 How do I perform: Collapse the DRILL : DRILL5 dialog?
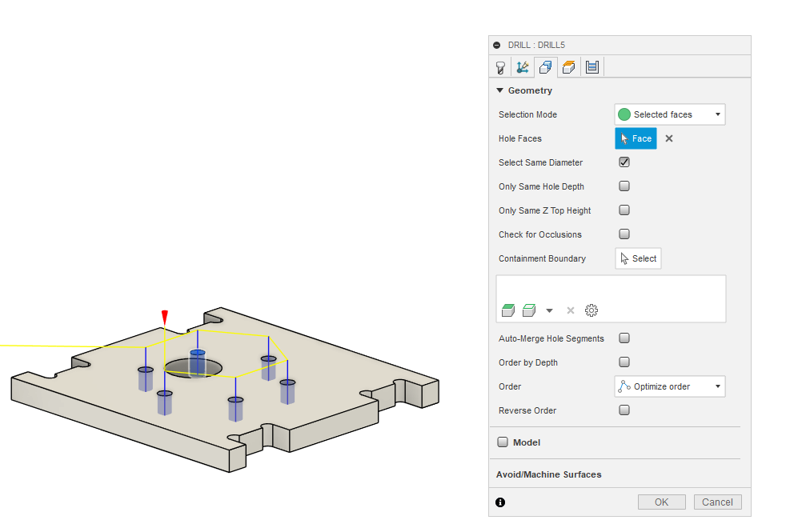(x=497, y=46)
